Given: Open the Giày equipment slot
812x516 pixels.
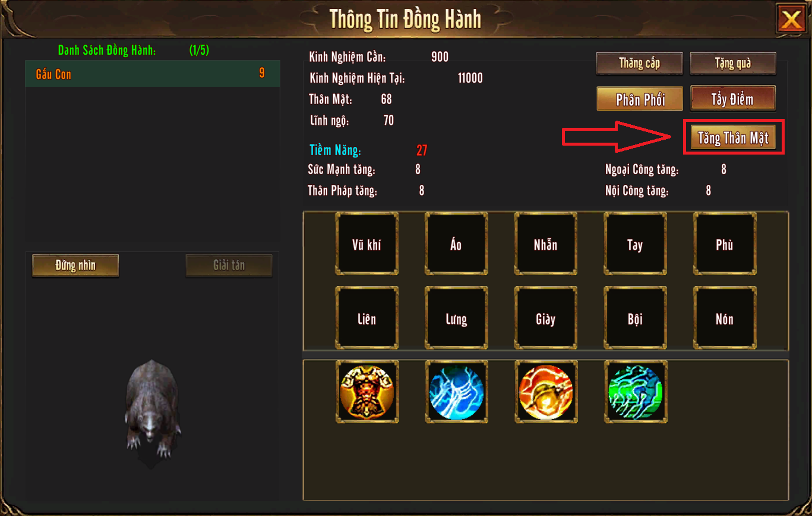Looking at the screenshot, I should (x=545, y=319).
